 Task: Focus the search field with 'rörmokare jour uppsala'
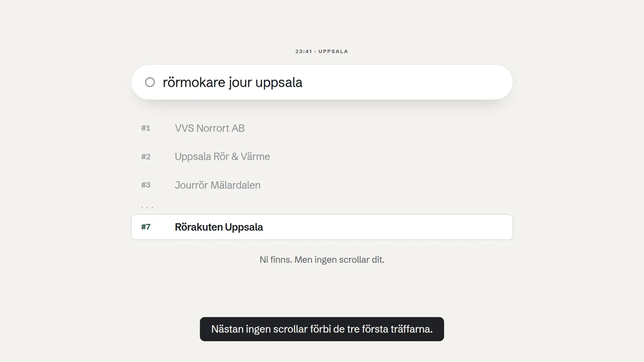coord(322,82)
